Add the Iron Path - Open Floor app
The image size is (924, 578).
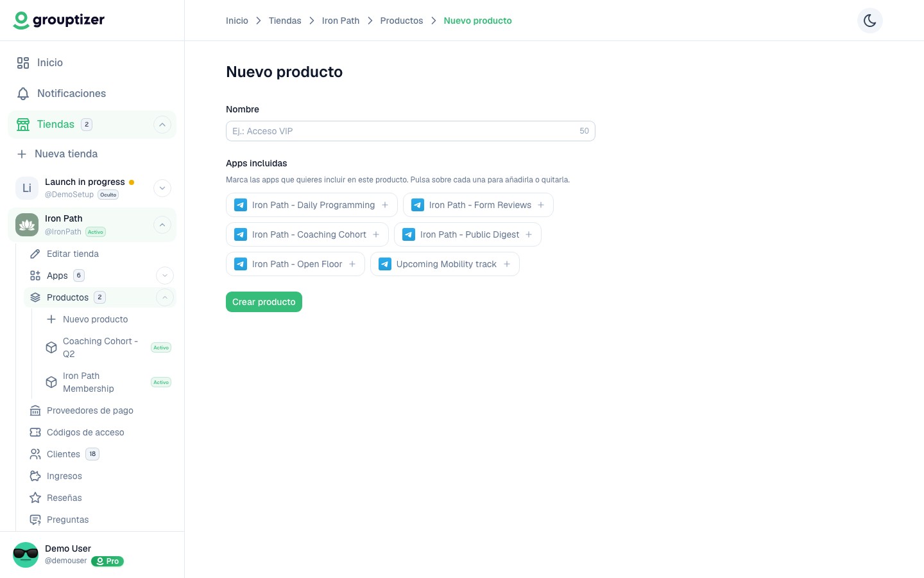pyautogui.click(x=295, y=264)
